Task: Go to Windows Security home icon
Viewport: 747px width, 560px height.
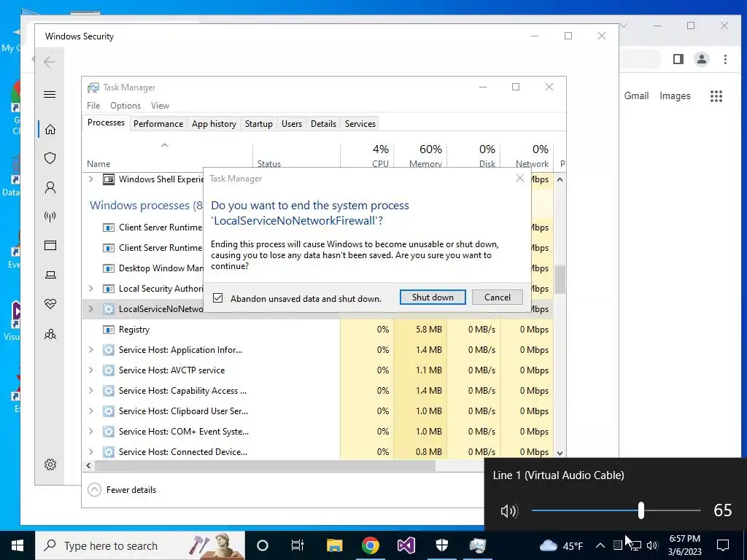Action: (50, 130)
